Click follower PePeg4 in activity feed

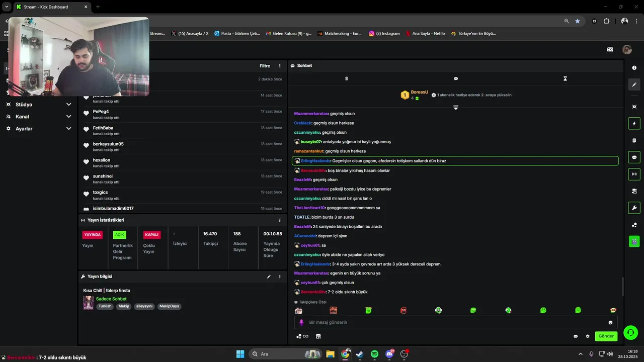pyautogui.click(x=101, y=112)
